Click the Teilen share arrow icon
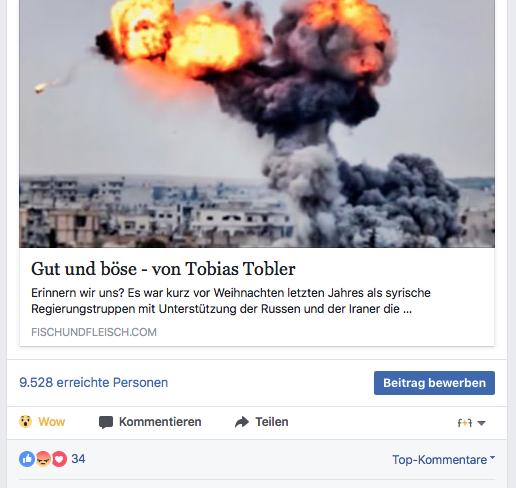This screenshot has height=488, width=516. pyautogui.click(x=242, y=422)
